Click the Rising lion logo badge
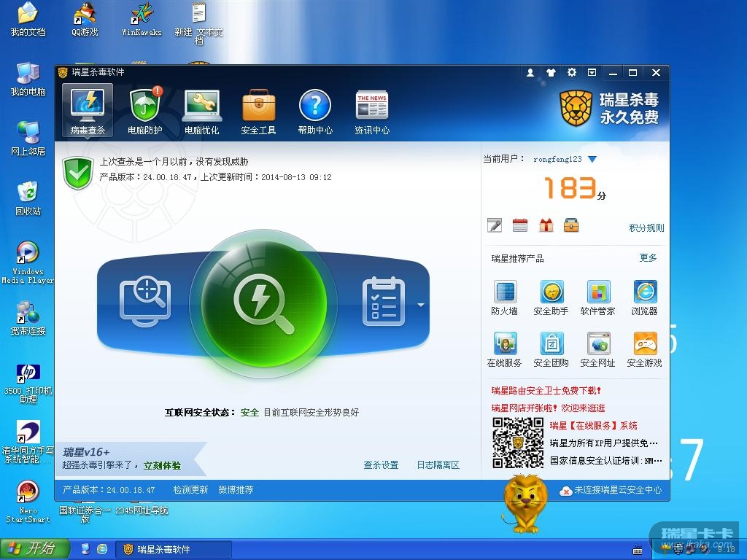This screenshot has width=747, height=560. 576,109
